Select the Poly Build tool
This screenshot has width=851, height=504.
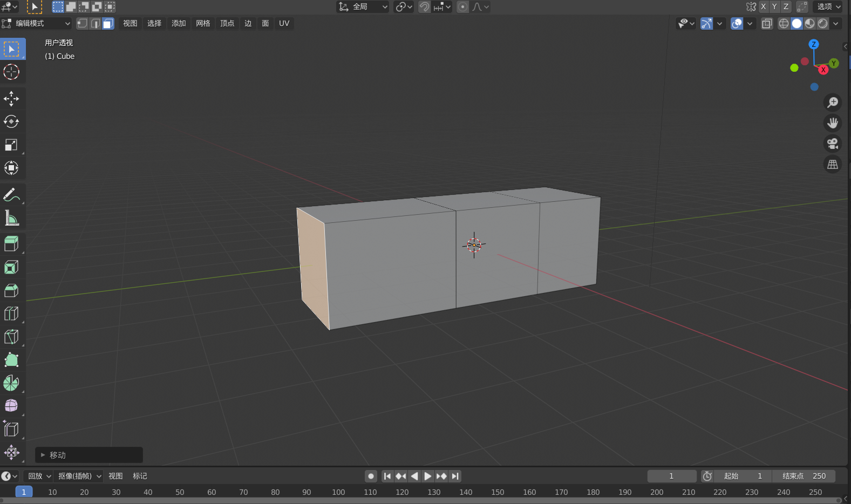click(x=12, y=360)
